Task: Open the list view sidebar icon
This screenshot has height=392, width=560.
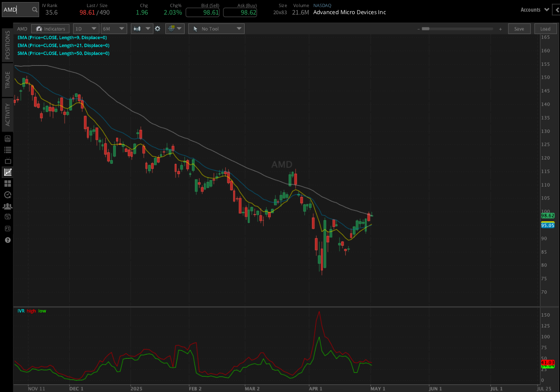Action: click(x=7, y=150)
